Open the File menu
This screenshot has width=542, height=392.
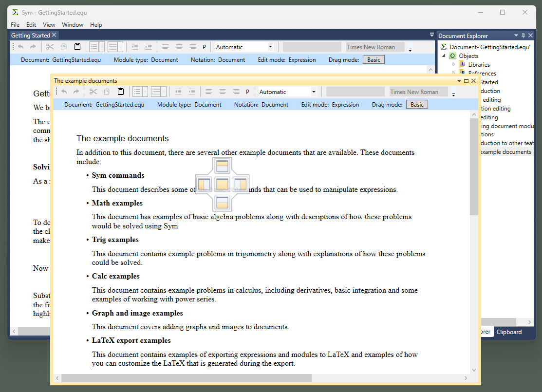[15, 24]
